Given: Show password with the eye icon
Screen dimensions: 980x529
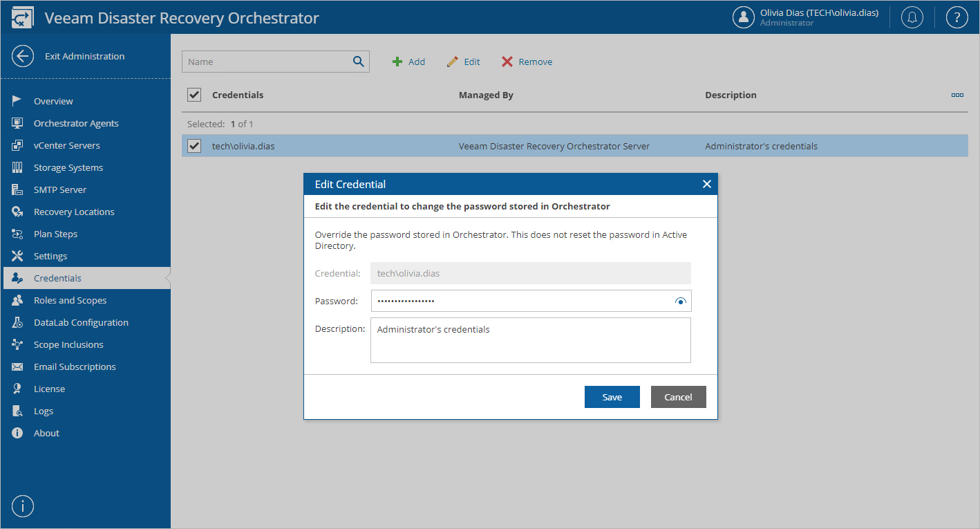Looking at the screenshot, I should 681,301.
